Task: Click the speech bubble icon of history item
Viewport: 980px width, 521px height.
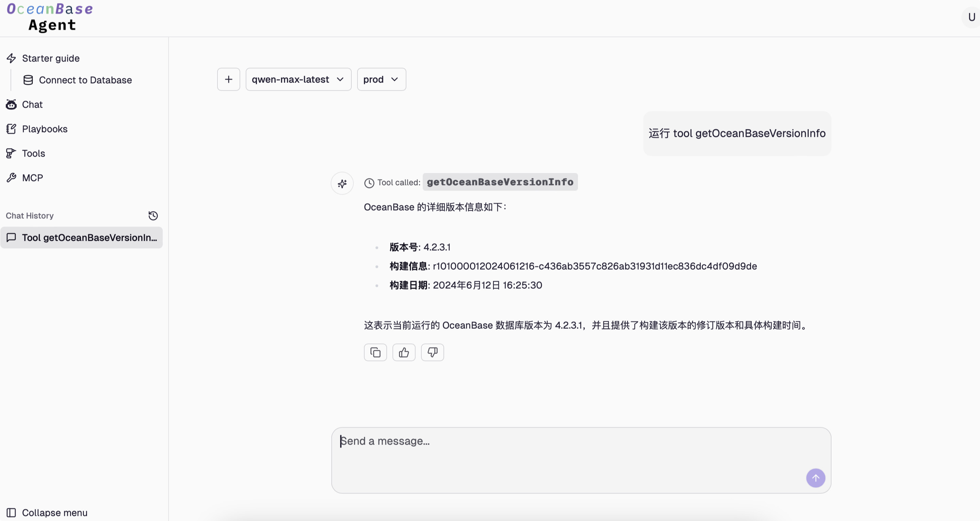Action: click(12, 238)
